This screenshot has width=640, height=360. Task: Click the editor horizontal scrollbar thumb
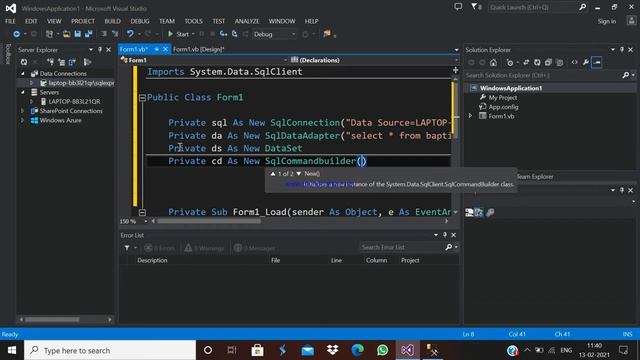[x=209, y=221]
